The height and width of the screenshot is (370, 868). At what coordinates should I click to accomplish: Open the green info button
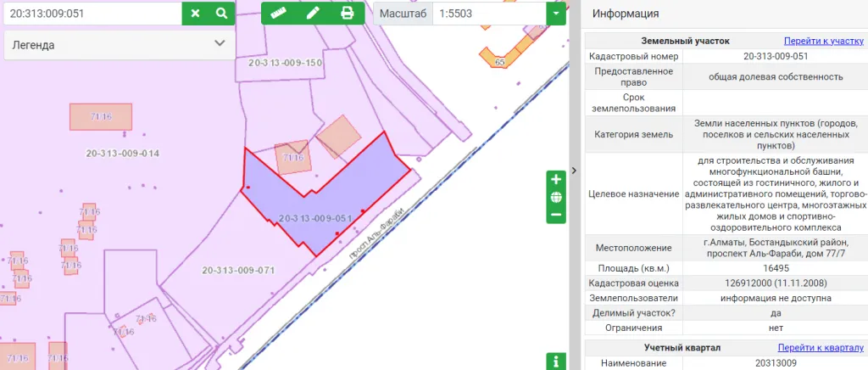556,361
